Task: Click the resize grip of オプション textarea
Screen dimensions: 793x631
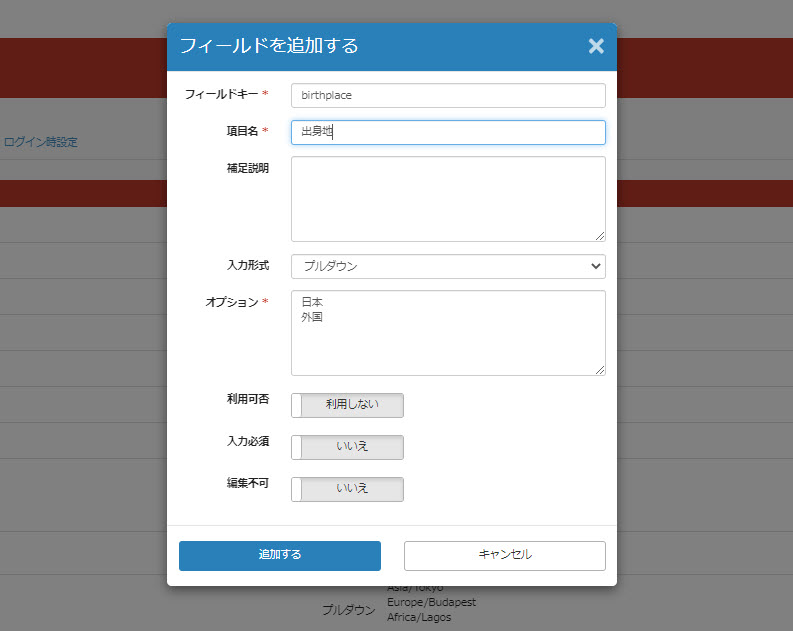Action: (x=600, y=370)
